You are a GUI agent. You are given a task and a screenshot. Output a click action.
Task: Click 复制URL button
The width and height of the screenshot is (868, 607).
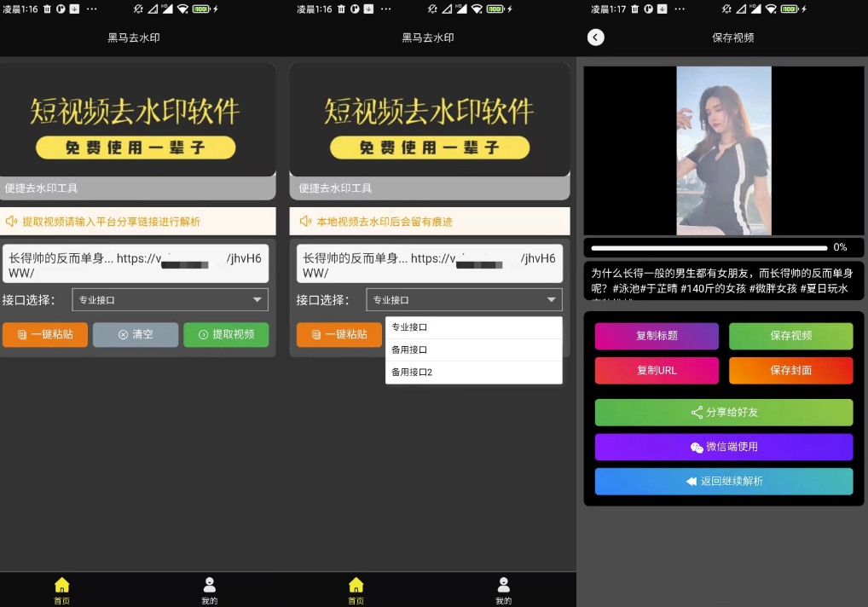tap(657, 370)
